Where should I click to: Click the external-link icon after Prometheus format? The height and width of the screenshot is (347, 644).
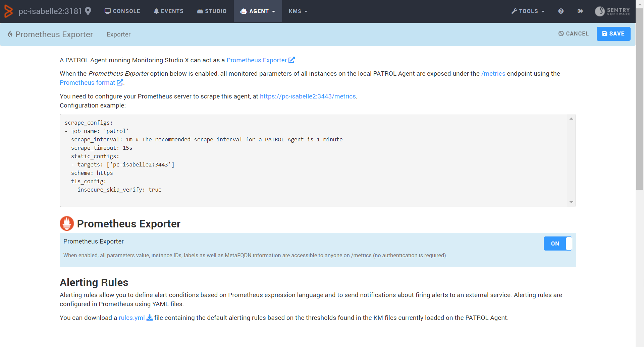tap(120, 82)
